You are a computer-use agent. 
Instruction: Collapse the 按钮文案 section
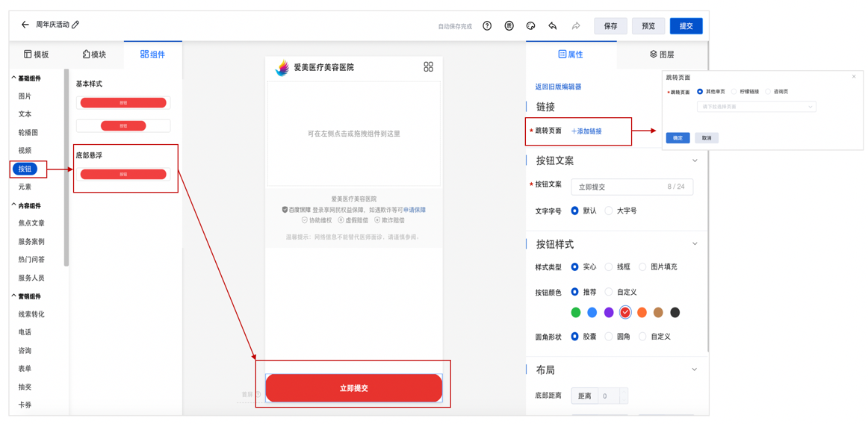point(695,160)
